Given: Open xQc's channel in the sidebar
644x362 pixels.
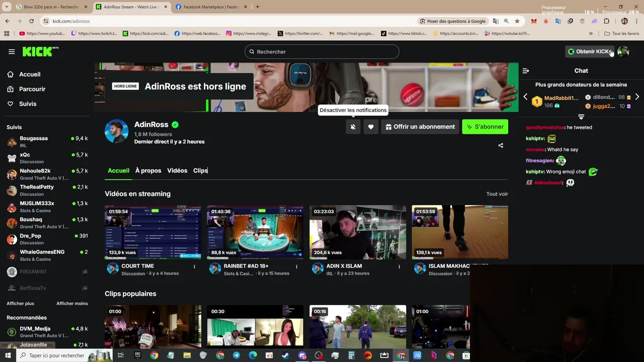Looking at the screenshot, I should coord(47,158).
